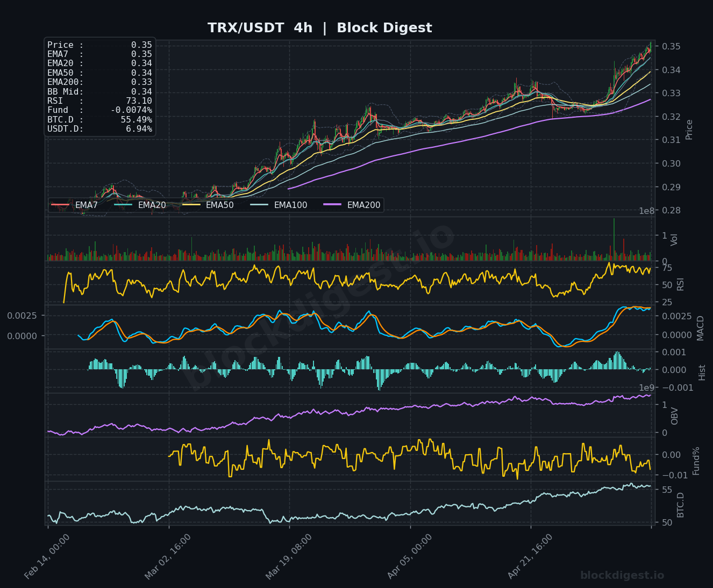Click the Mar 02, 16:00 date tick
This screenshot has height=588, width=713.
pyautogui.click(x=167, y=556)
